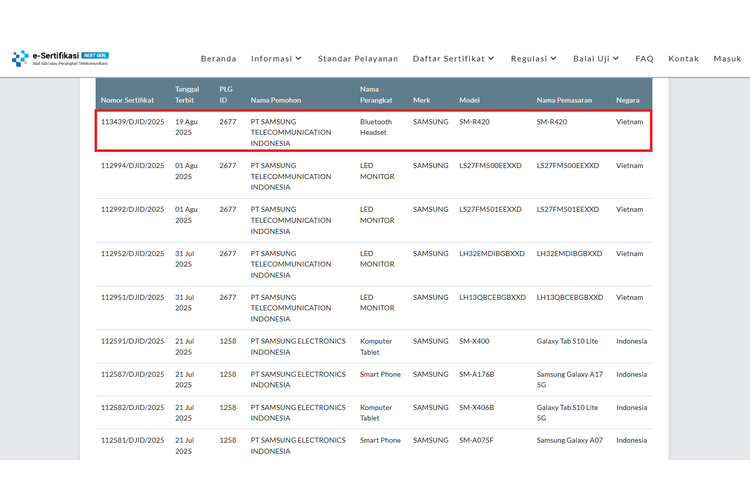Select certificate number 113439/DJID/2025
This screenshot has width=750, height=500.
(x=132, y=122)
